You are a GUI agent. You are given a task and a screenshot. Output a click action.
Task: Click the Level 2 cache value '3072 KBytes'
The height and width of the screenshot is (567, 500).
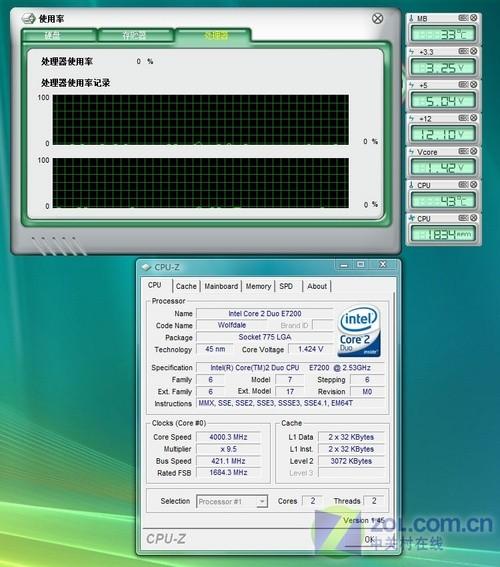(x=351, y=461)
